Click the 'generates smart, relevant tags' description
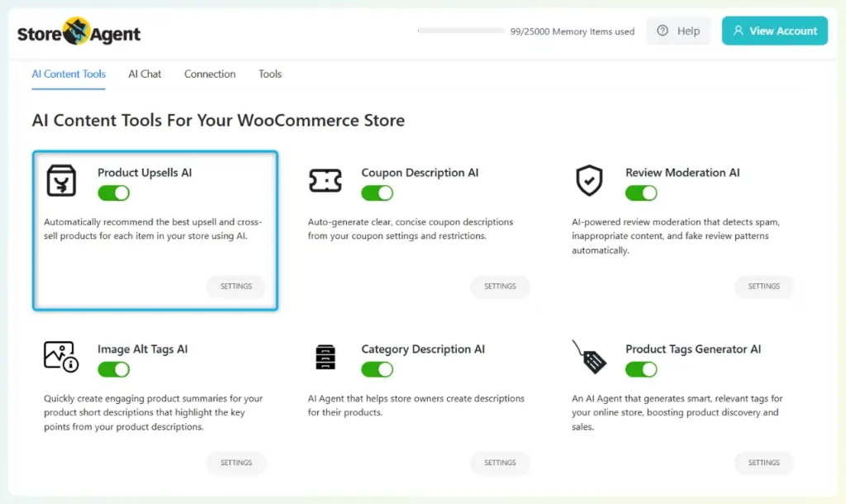Viewport: 846px width, 504px height. [677, 412]
